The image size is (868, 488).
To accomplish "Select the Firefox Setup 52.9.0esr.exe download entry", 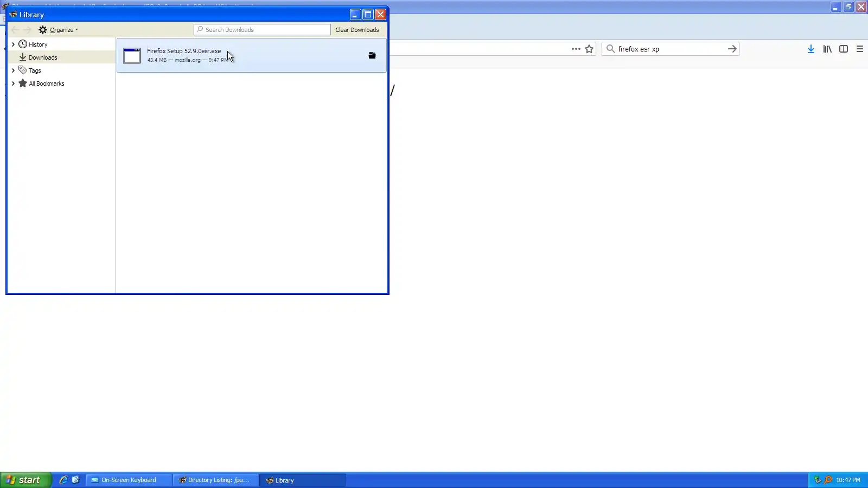I will point(252,55).
